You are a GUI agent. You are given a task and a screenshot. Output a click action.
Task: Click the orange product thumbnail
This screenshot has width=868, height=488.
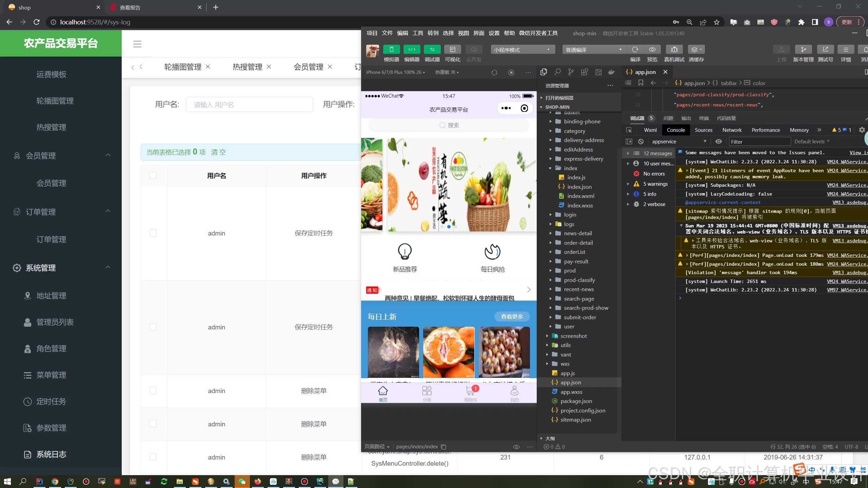click(449, 352)
